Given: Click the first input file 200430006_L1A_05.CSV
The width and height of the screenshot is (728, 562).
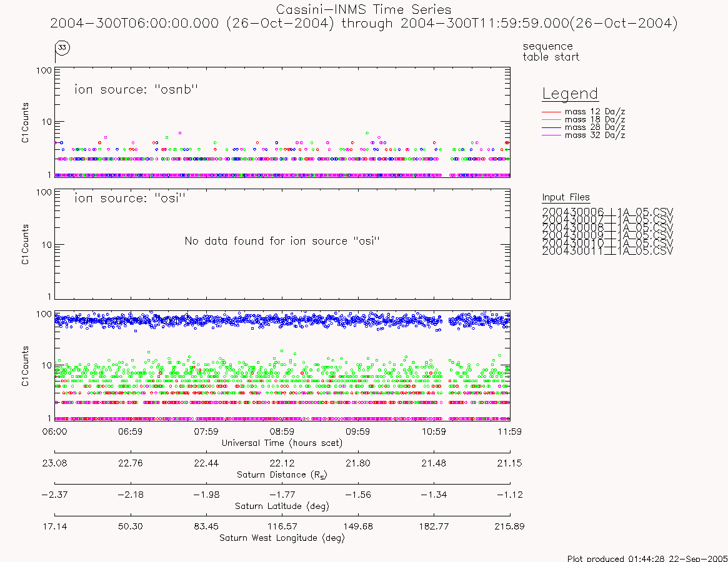Looking at the screenshot, I should point(607,212).
